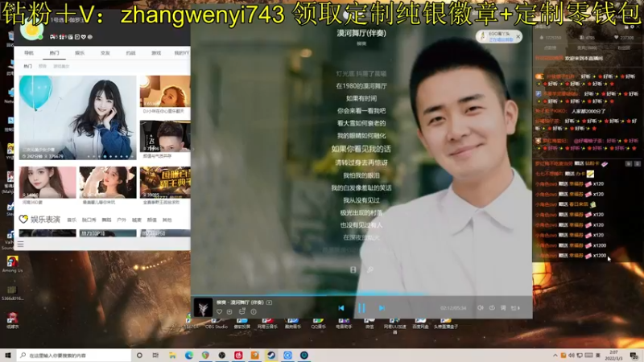Select 其他 filter in 娱乐表演 section

pos(167,220)
